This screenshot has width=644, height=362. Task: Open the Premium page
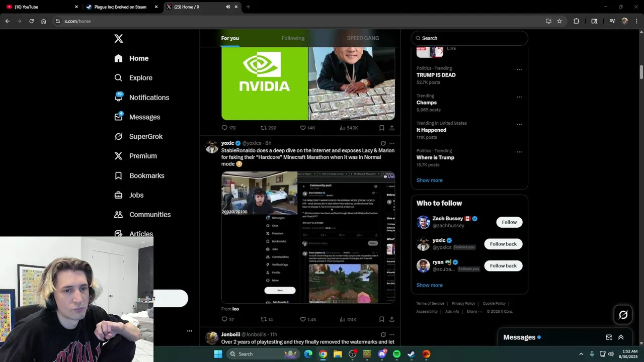coord(135,156)
